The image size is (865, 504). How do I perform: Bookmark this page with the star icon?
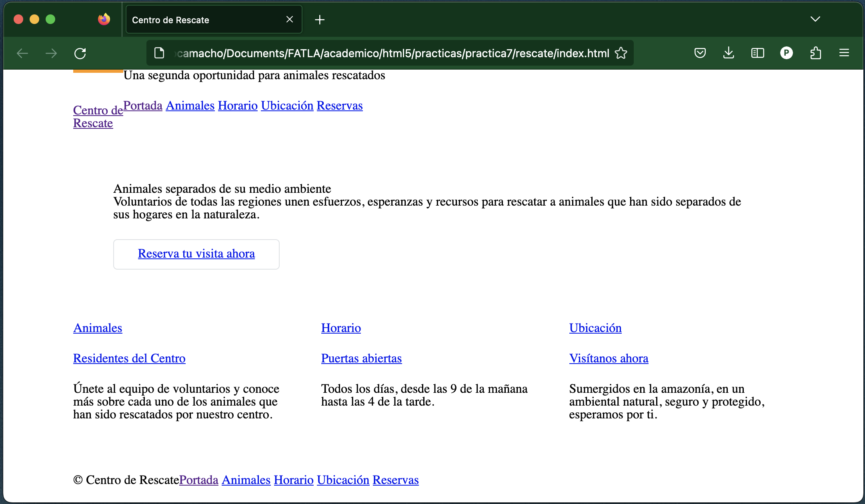[x=621, y=53]
